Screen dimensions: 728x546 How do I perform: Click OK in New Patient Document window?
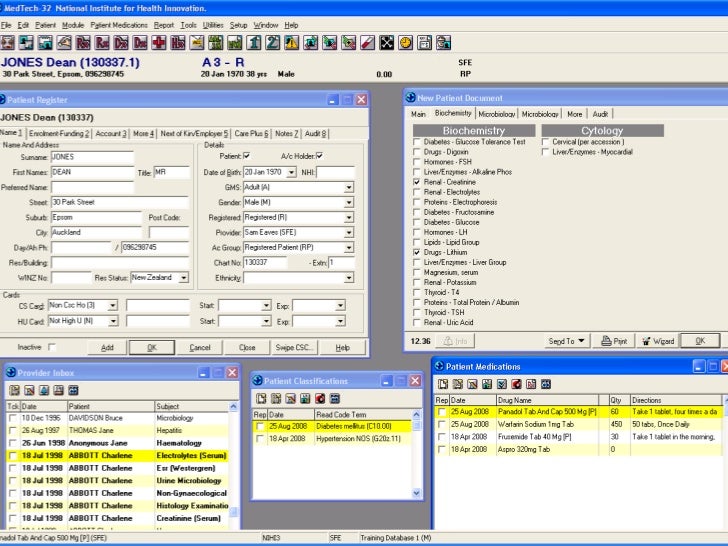point(700,341)
